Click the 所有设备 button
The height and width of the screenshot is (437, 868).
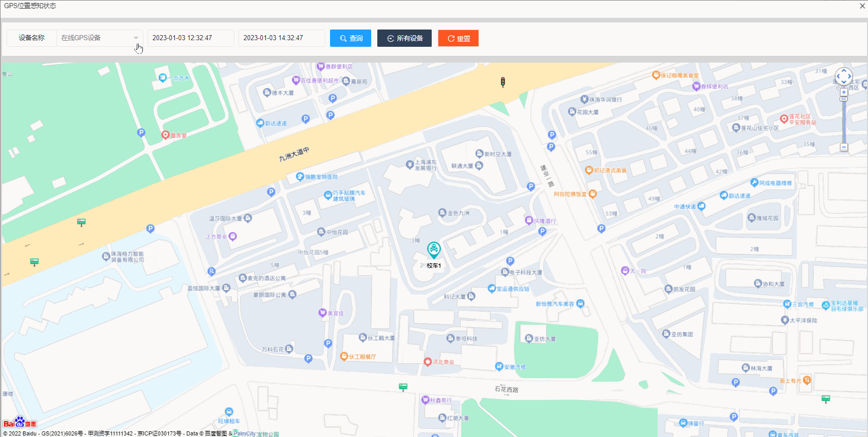[x=404, y=38]
